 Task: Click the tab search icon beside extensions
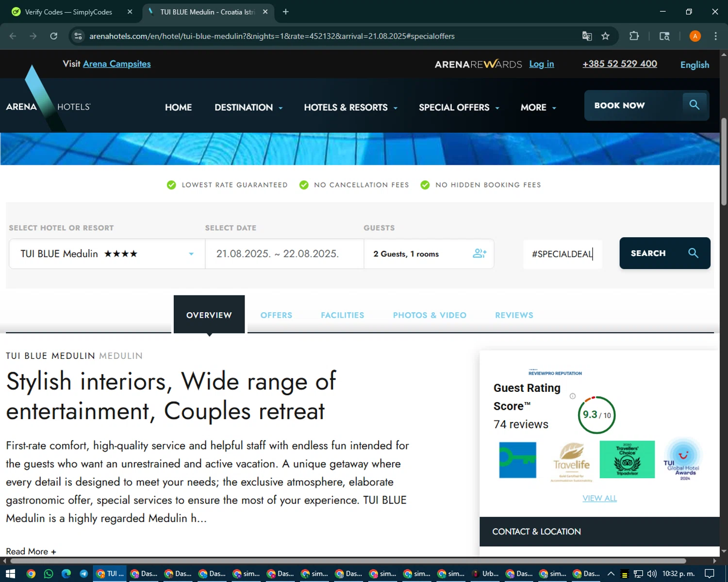tap(664, 36)
